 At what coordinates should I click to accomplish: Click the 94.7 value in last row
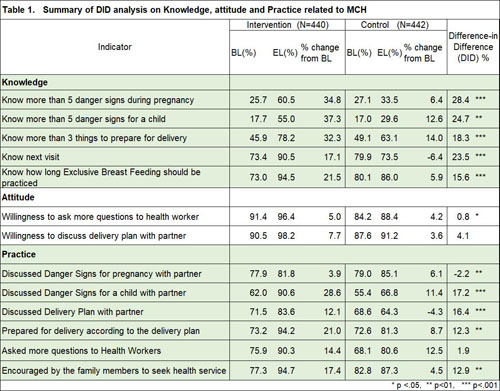pos(286,371)
